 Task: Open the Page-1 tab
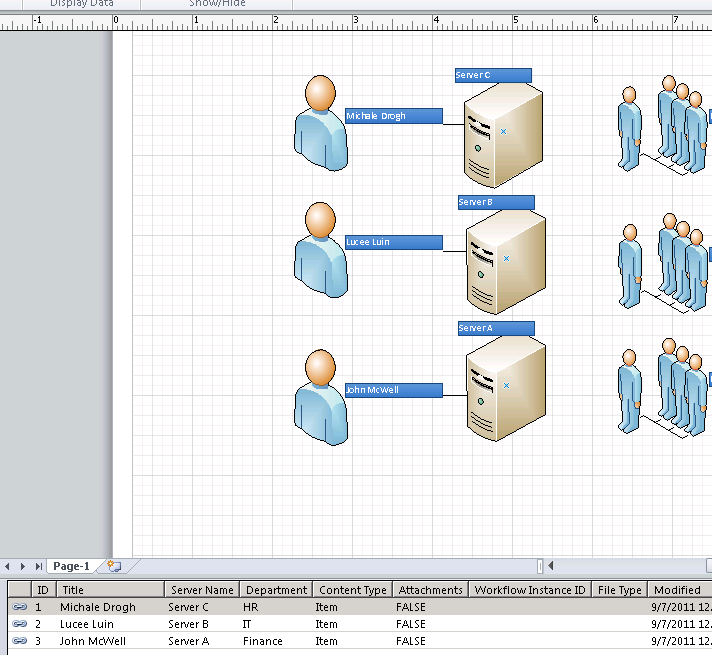[71, 566]
